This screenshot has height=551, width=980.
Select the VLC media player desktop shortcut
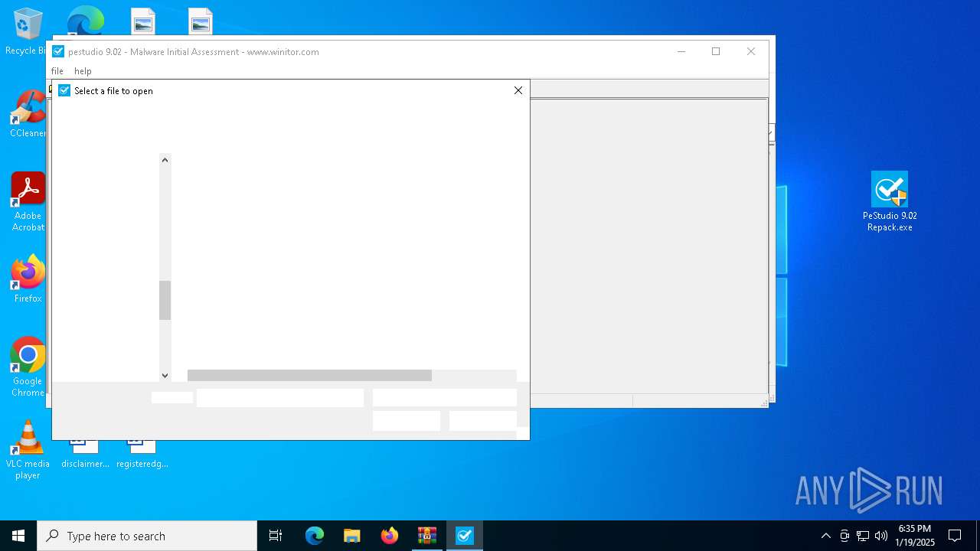28,450
